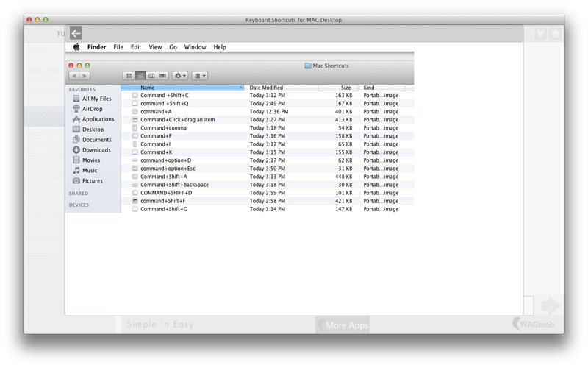
Task: Sort by Date Modified column
Action: pos(281,88)
